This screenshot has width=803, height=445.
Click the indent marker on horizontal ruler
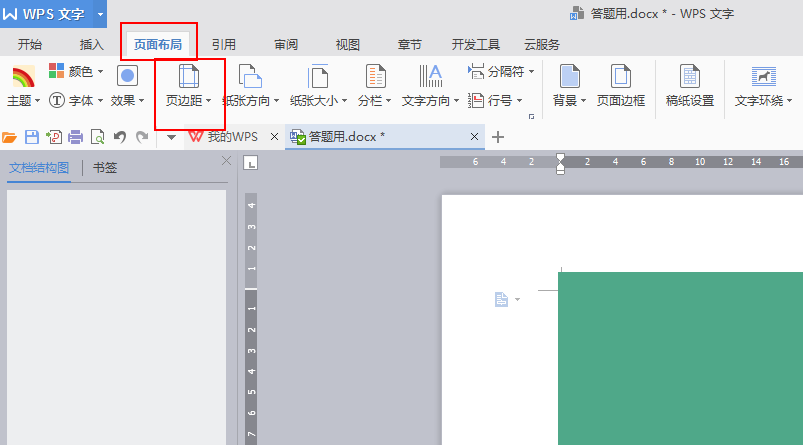pos(560,164)
